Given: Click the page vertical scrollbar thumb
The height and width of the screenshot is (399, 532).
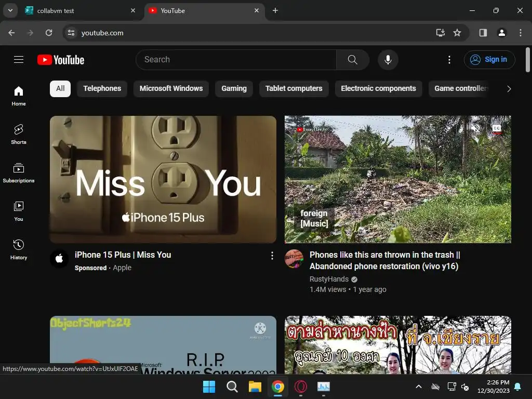Looking at the screenshot, I should (528, 60).
